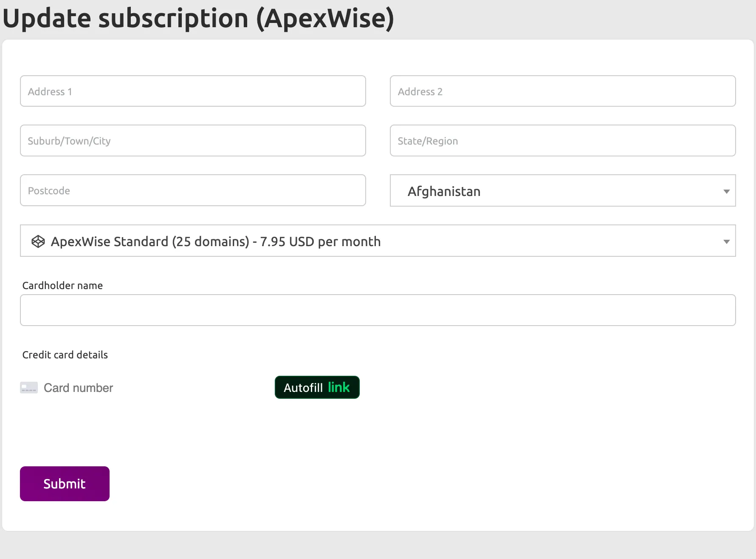
Task: Click the Address 1 input field
Action: [x=192, y=91]
